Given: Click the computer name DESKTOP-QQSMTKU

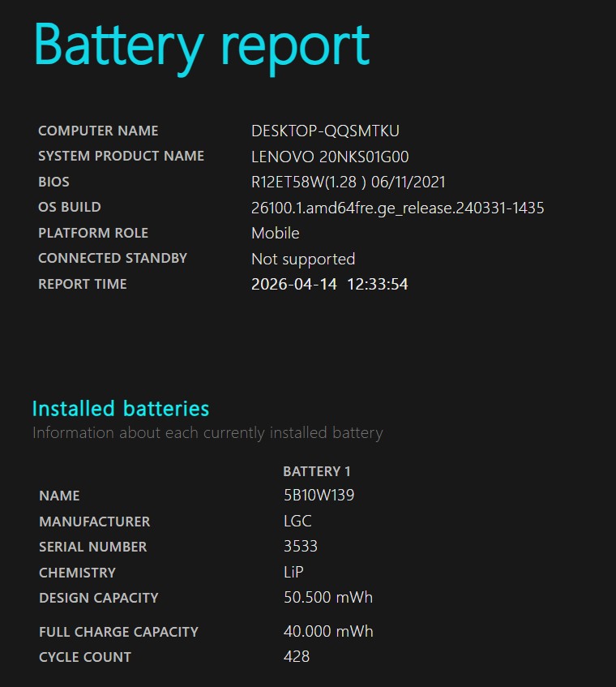Looking at the screenshot, I should [x=325, y=131].
